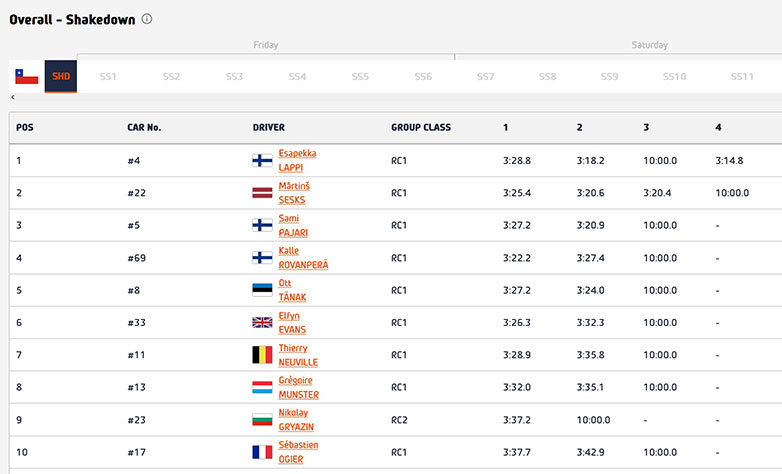
Task: Click the Finland flag next to Esapekka Lappi
Action: (x=262, y=160)
